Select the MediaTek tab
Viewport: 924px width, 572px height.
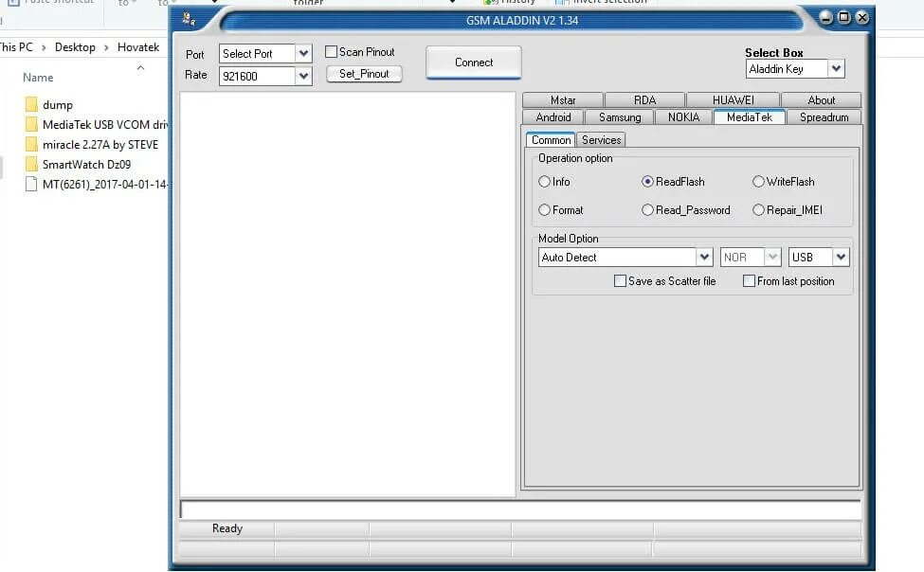749,117
